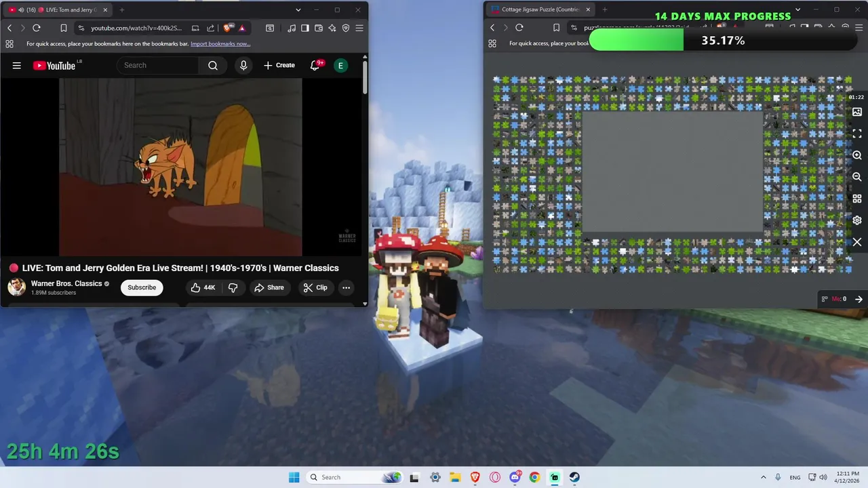Subscribe to Warner Bros. Classics

tap(142, 287)
